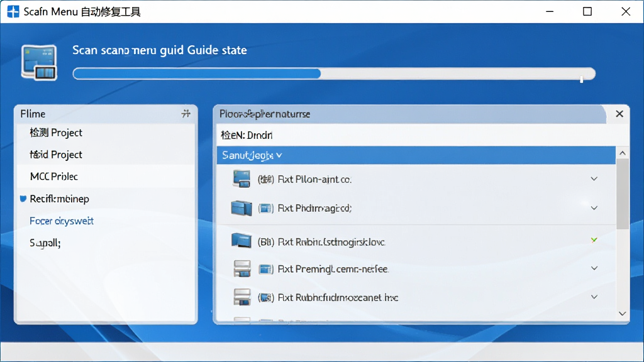Click the Rxt Premingl row text
Image resolution: width=644 pixels, height=362 pixels.
(333, 269)
